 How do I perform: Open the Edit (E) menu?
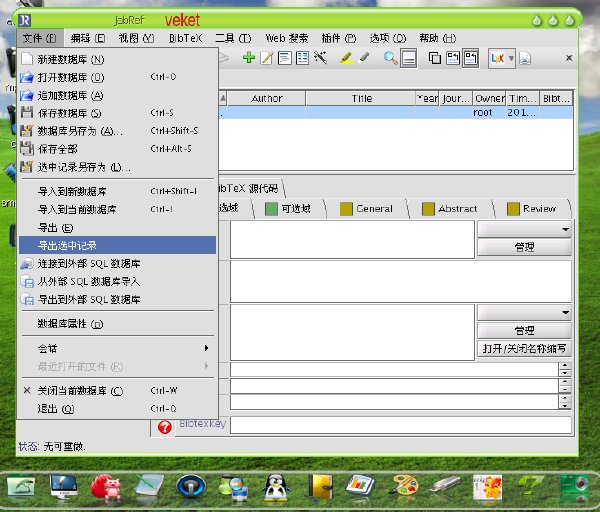coord(88,38)
